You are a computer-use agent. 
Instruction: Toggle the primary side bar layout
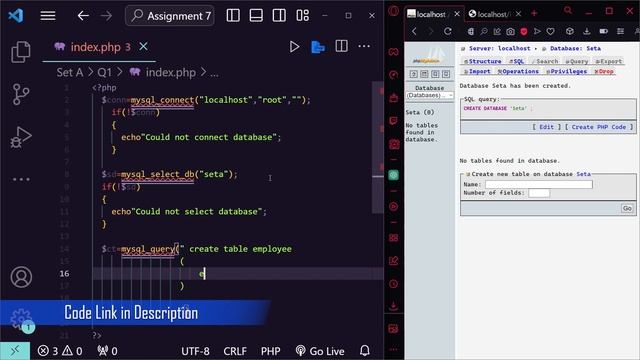(x=233, y=16)
